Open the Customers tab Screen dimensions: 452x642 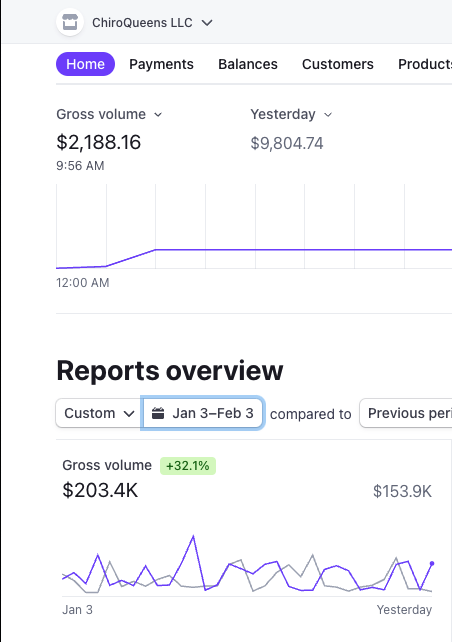click(x=338, y=64)
